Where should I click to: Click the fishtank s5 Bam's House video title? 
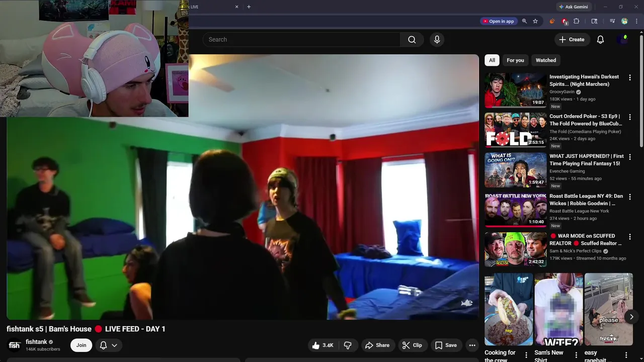click(86, 329)
